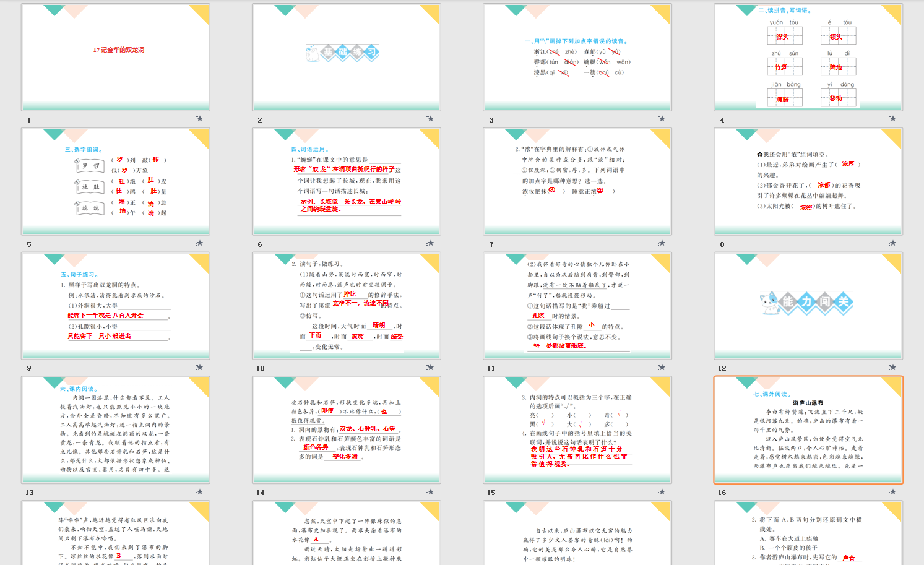The image size is (924, 565).
Task: Click slide number label '13'
Action: pyautogui.click(x=30, y=493)
